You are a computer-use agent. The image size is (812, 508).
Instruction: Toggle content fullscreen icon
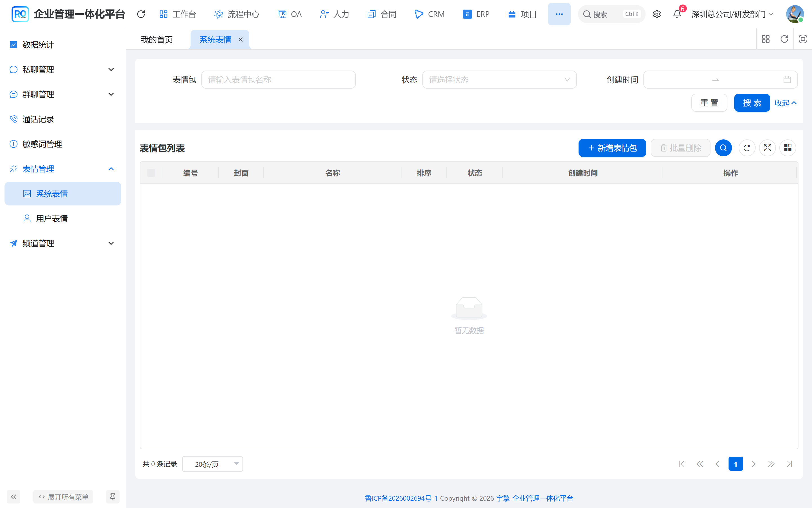tap(803, 39)
